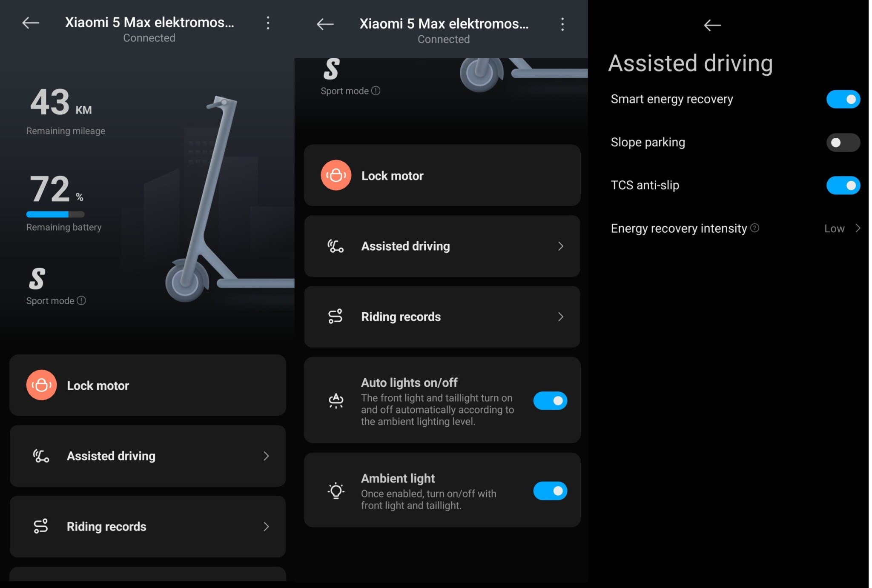Image resolution: width=872 pixels, height=588 pixels.
Task: Tap orange Lock motor icon on middle screen
Action: (336, 175)
